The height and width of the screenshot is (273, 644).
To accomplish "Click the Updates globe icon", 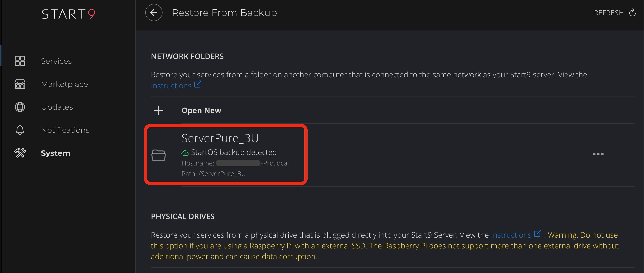I will click(20, 107).
